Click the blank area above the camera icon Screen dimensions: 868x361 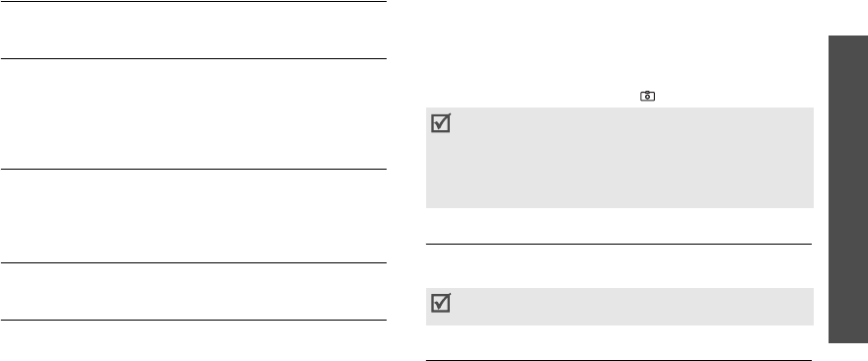tap(619, 44)
